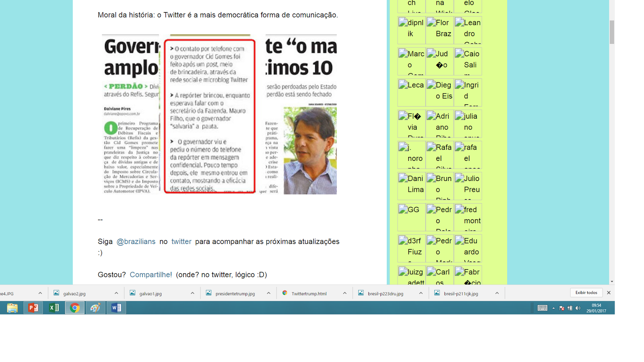This screenshot has height=362, width=644.
Task: Open follower Marco's avatar
Action: coord(411,61)
